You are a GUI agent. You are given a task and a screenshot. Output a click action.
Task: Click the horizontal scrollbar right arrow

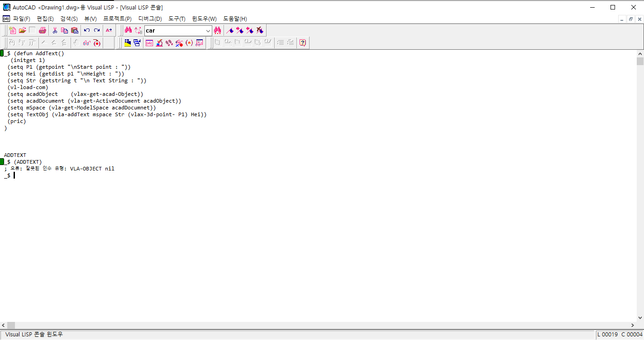pos(634,325)
